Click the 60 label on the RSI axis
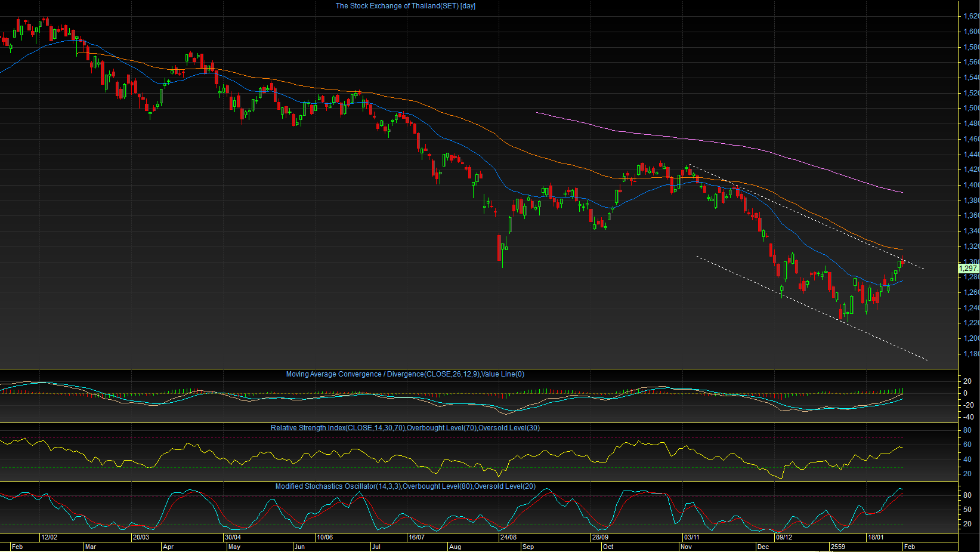 [x=967, y=445]
